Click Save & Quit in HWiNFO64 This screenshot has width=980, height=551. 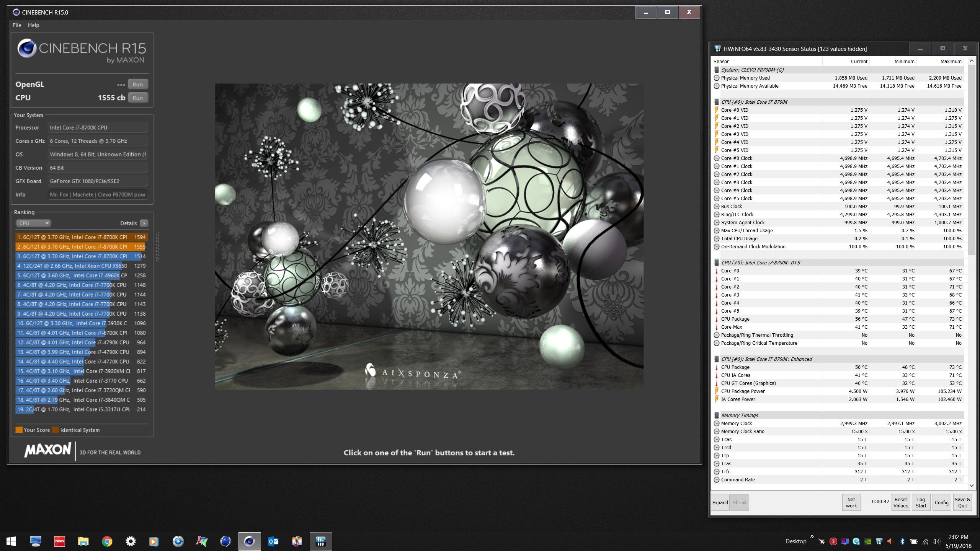point(962,502)
